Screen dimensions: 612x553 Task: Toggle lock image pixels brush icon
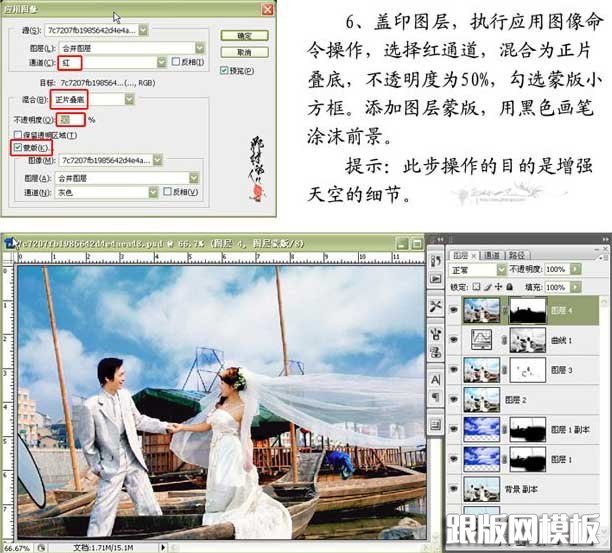[487, 287]
